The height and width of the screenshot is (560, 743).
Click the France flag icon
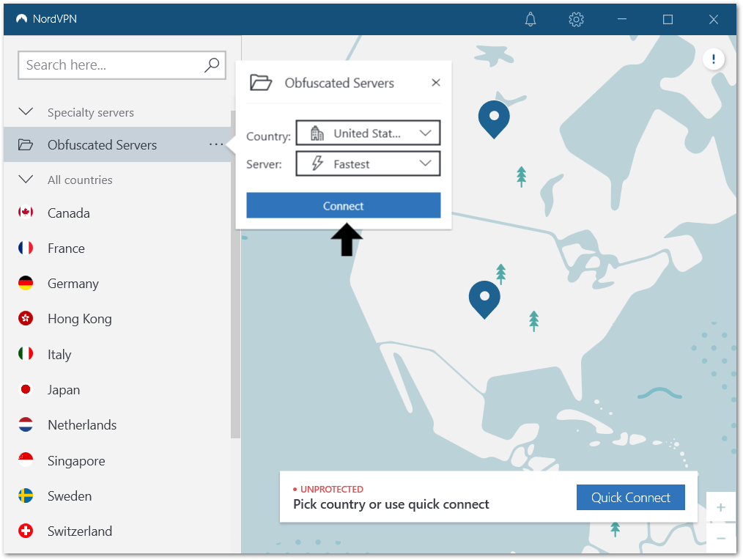(x=26, y=248)
